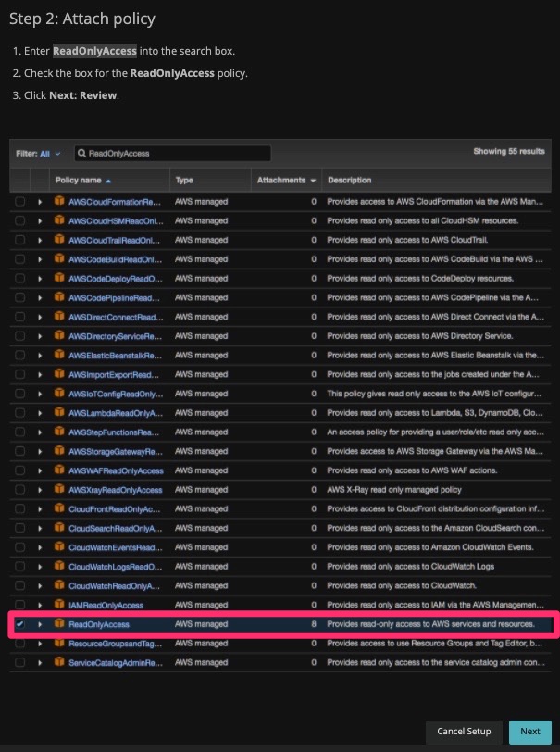Focus the ReadOnlyAccess search input field
This screenshot has width=560, height=752.
click(x=176, y=154)
